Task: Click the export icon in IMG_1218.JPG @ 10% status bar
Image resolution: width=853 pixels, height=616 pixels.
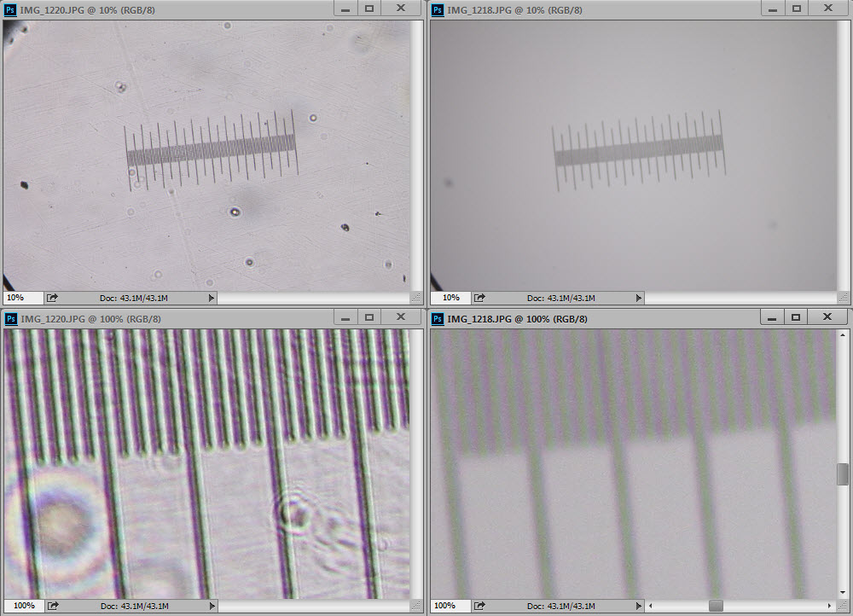Action: 479,298
